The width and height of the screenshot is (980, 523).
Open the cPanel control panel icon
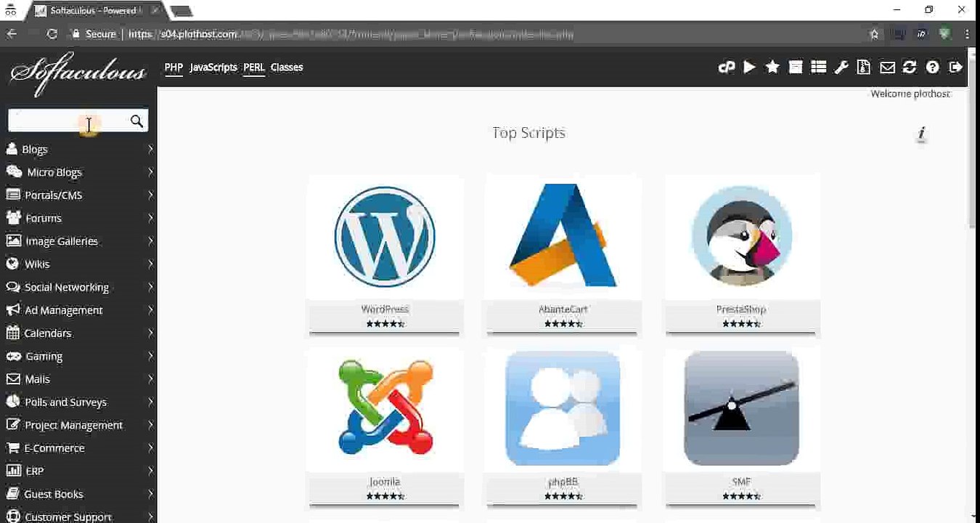[x=726, y=68]
